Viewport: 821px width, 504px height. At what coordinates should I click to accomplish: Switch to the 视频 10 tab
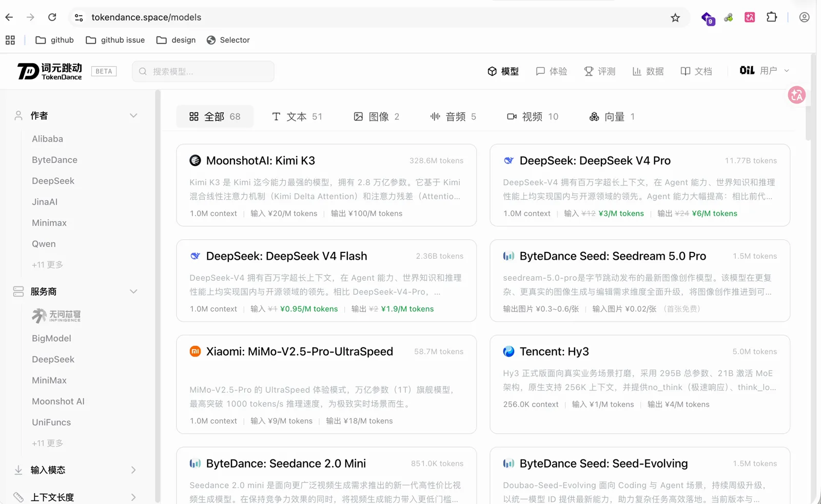click(x=533, y=117)
